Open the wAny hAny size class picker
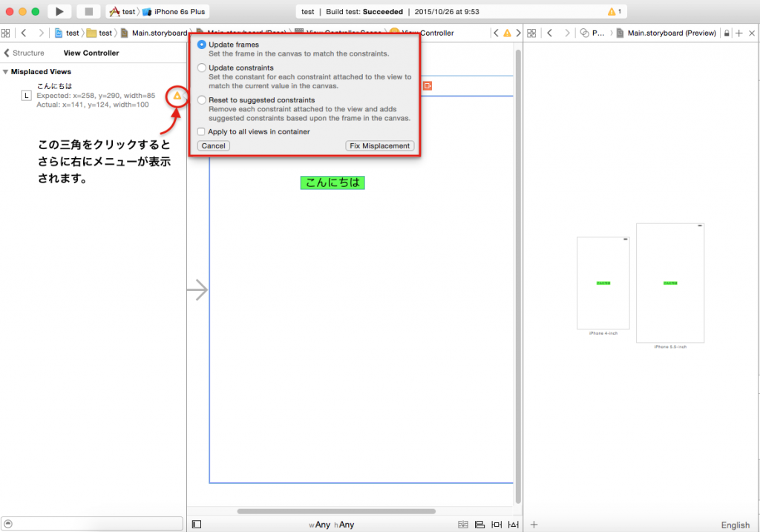Screen dimensions: 760x532 tap(332, 525)
